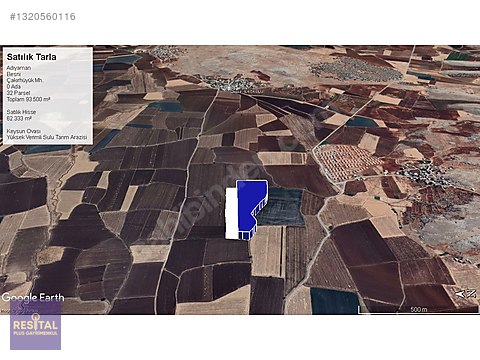Click the Toplam 93.500 m² line
This screenshot has height=360, width=480.
pos(28,99)
